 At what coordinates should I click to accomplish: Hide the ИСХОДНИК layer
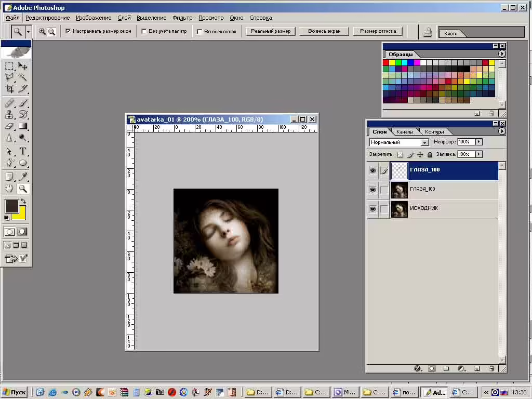pyautogui.click(x=373, y=209)
